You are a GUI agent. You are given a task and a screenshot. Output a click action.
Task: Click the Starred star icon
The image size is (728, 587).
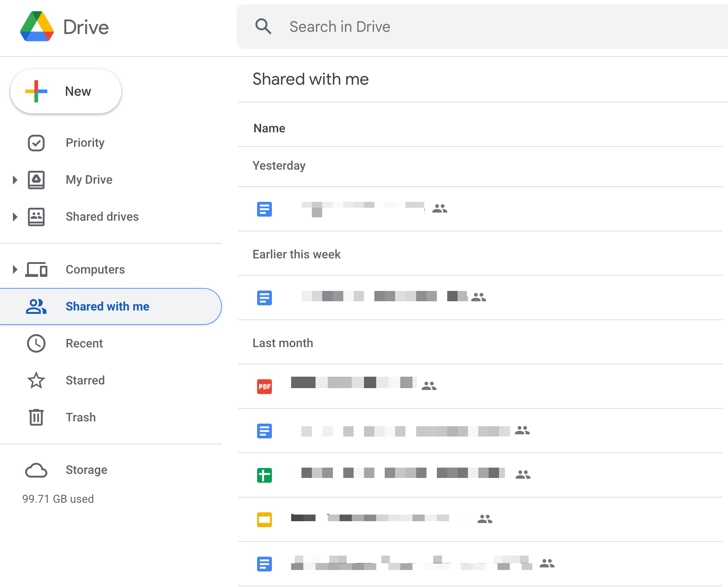tap(36, 380)
